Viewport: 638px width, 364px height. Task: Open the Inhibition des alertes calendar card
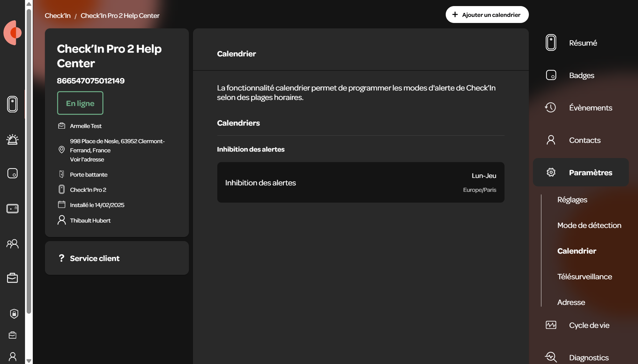[x=361, y=182]
